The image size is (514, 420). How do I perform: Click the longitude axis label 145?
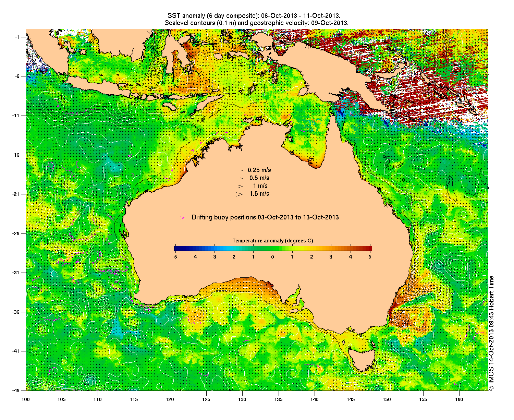tap(351, 399)
